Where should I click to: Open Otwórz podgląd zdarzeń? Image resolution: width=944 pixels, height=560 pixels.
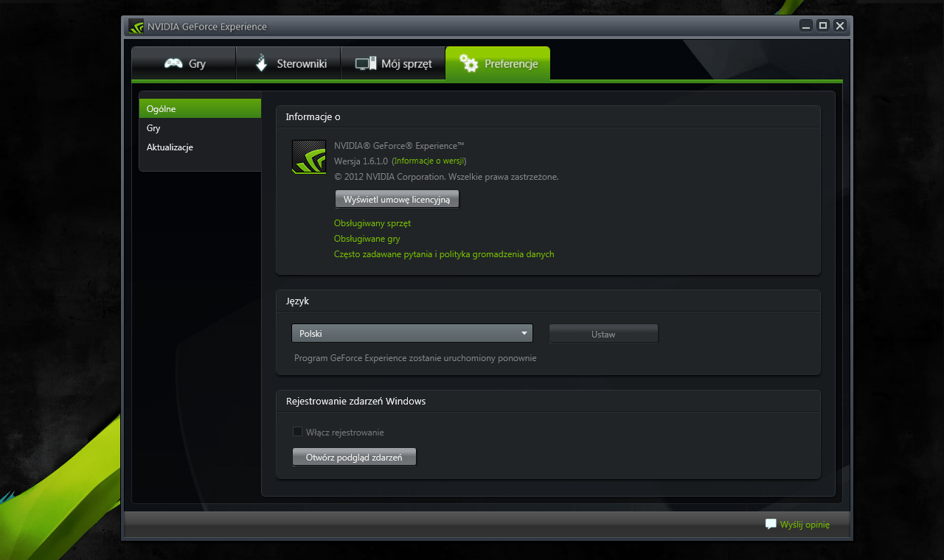pyautogui.click(x=354, y=456)
